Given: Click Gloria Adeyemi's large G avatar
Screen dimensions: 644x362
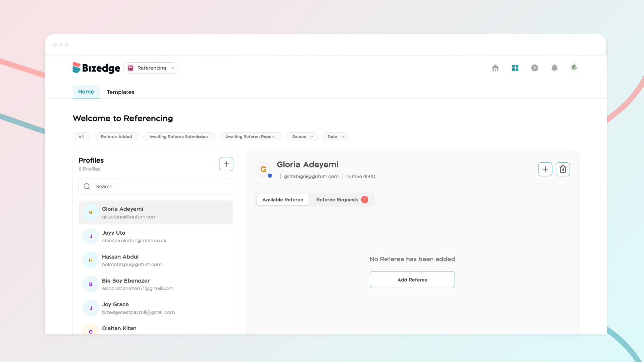Looking at the screenshot, I should pyautogui.click(x=264, y=169).
